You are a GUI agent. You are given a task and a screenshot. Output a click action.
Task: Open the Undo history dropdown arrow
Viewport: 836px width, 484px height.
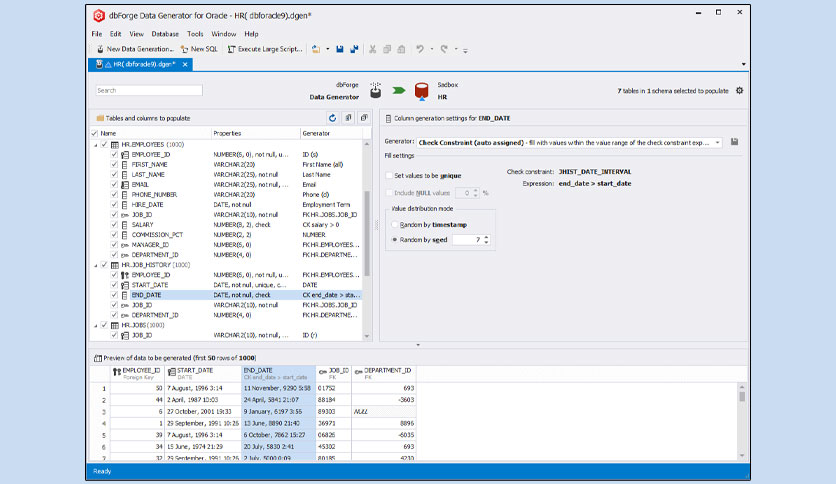point(431,49)
